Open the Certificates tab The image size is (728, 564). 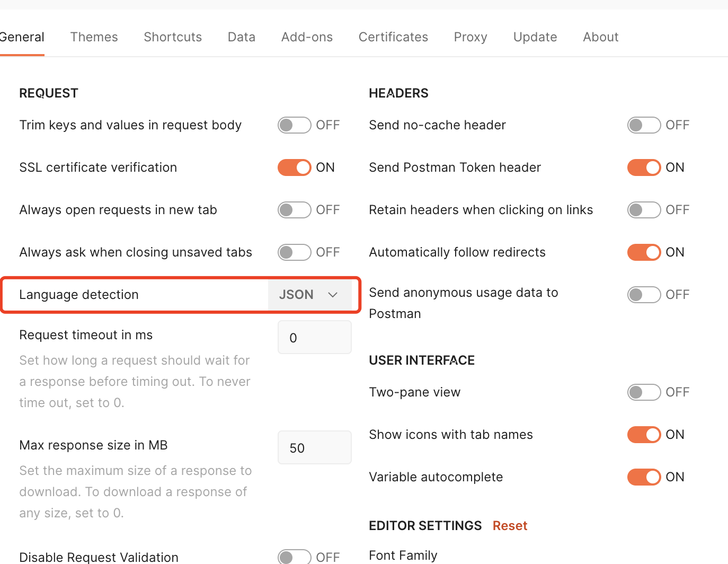coord(393,37)
